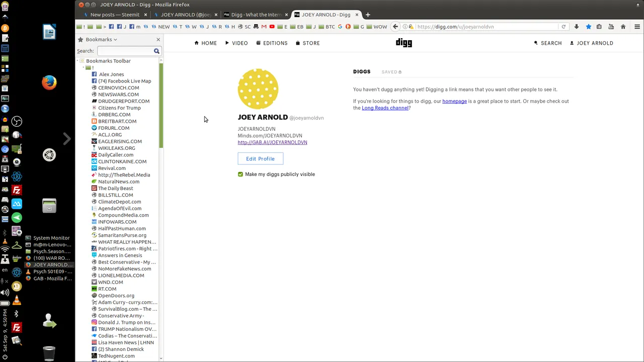Viewport: 644px width, 362px height.
Task: Click the bookmarks search magnifier icon
Action: pos(156,51)
